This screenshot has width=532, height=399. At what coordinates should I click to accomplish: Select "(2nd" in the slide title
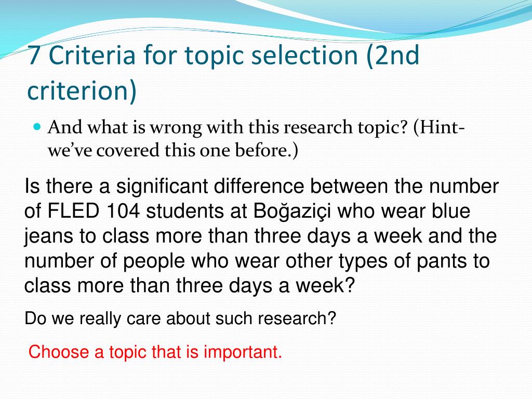coord(393,56)
